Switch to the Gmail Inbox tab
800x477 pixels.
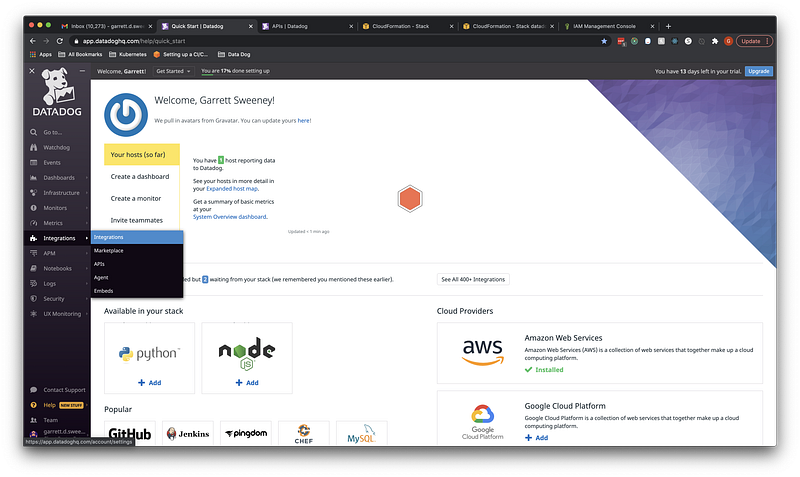[107, 26]
